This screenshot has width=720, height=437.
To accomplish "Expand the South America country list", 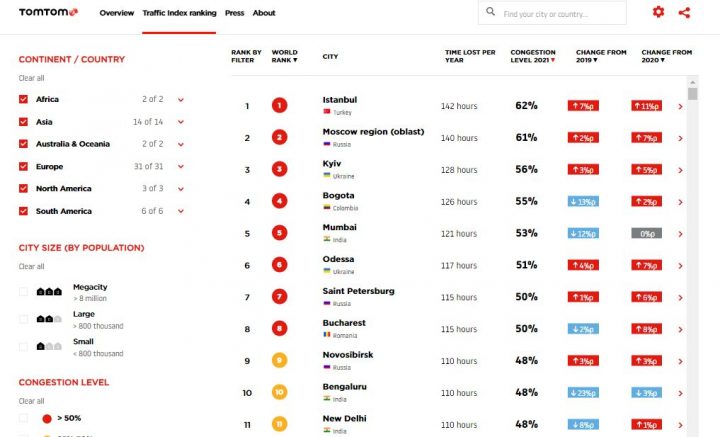I will [x=181, y=211].
